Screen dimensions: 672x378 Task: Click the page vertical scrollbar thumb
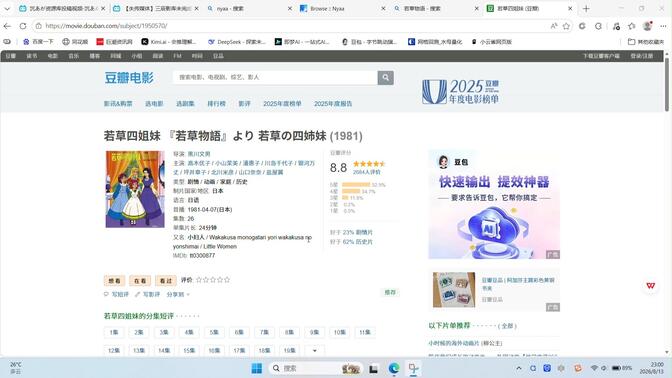click(667, 84)
